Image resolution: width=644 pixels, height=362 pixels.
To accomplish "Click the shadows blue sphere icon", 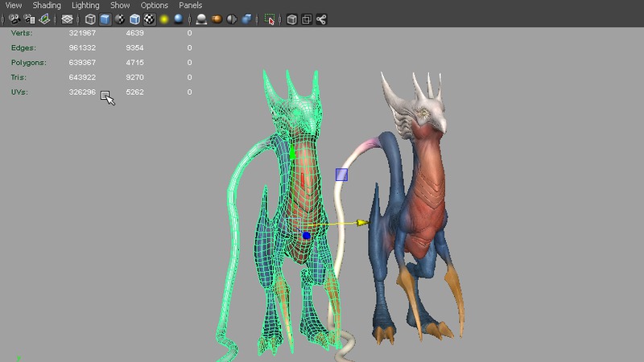I will [x=178, y=19].
